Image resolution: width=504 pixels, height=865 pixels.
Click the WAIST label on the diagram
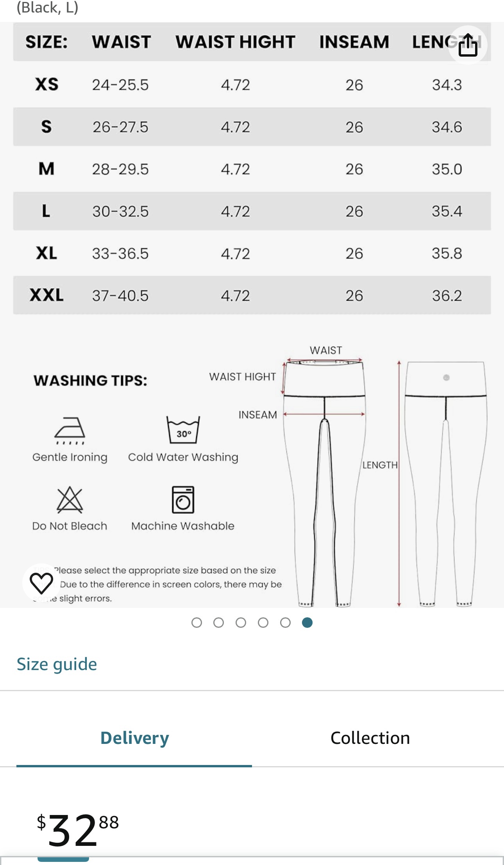point(327,349)
